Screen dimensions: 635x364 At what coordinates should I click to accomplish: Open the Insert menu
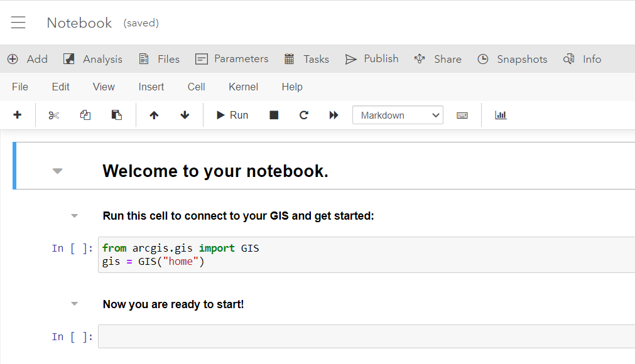click(151, 87)
